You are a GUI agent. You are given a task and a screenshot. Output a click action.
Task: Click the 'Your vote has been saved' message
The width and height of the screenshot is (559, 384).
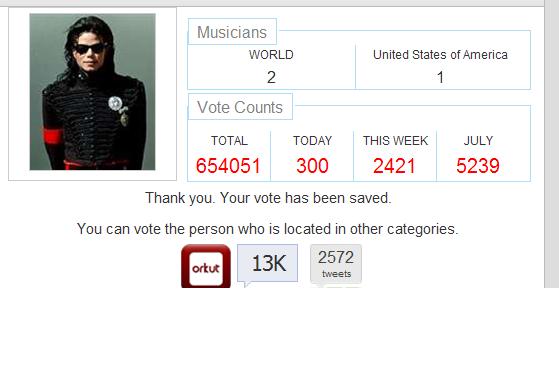click(268, 198)
